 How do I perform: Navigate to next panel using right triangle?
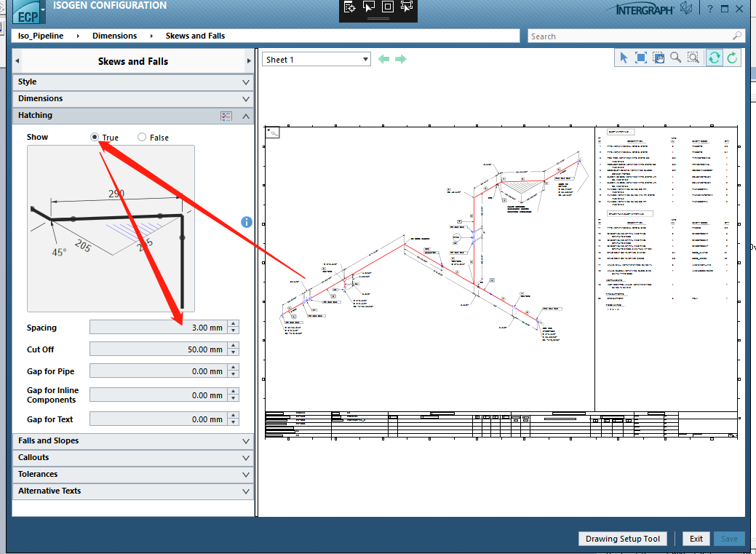click(249, 61)
